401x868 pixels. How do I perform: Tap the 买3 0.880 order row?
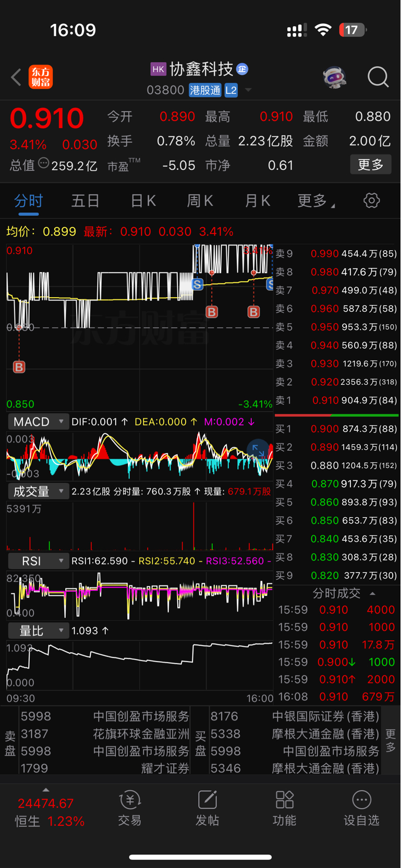336,466
